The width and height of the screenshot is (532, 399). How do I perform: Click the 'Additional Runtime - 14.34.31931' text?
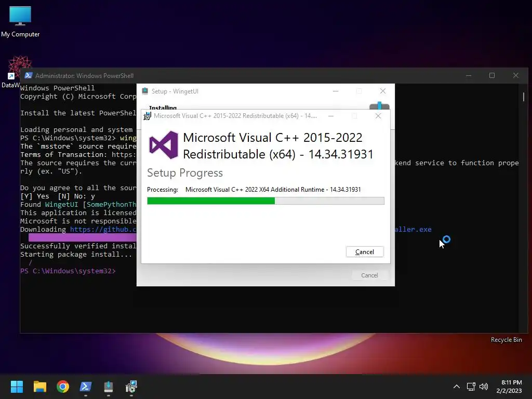[x=314, y=190]
